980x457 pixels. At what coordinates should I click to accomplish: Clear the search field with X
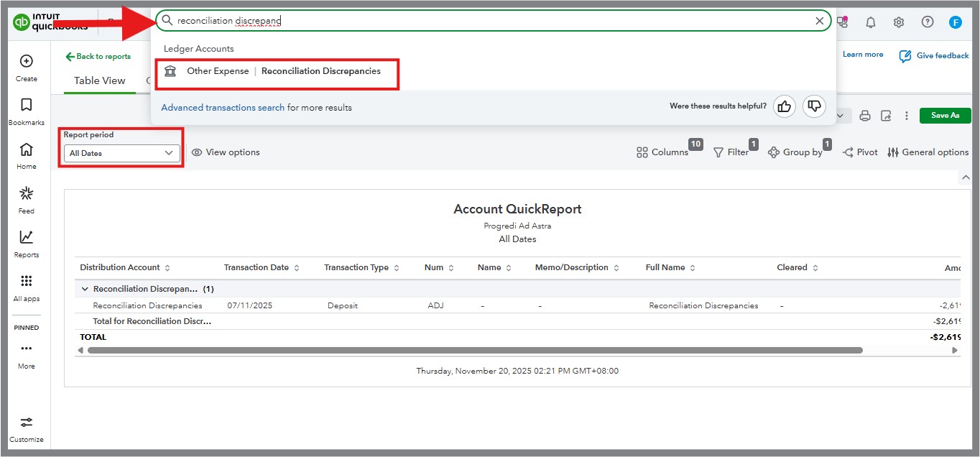click(820, 21)
